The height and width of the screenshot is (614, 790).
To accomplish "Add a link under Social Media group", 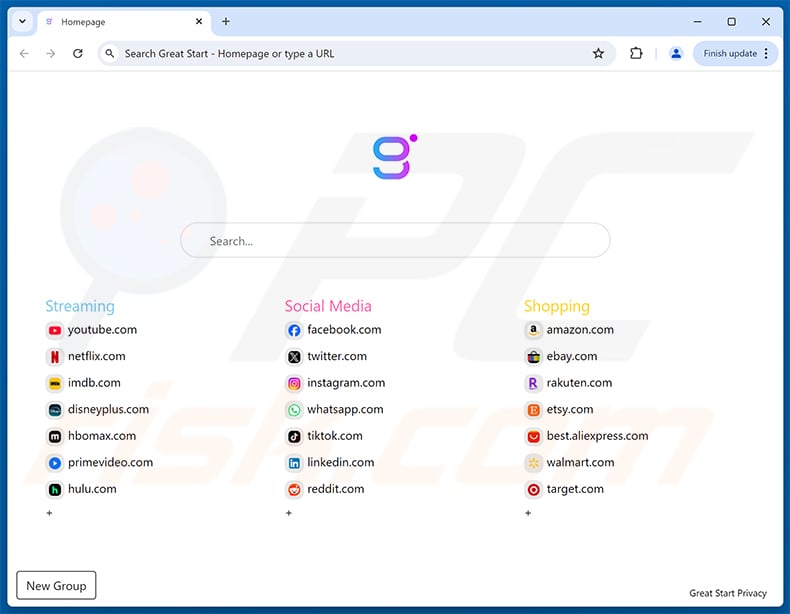I will 289,513.
